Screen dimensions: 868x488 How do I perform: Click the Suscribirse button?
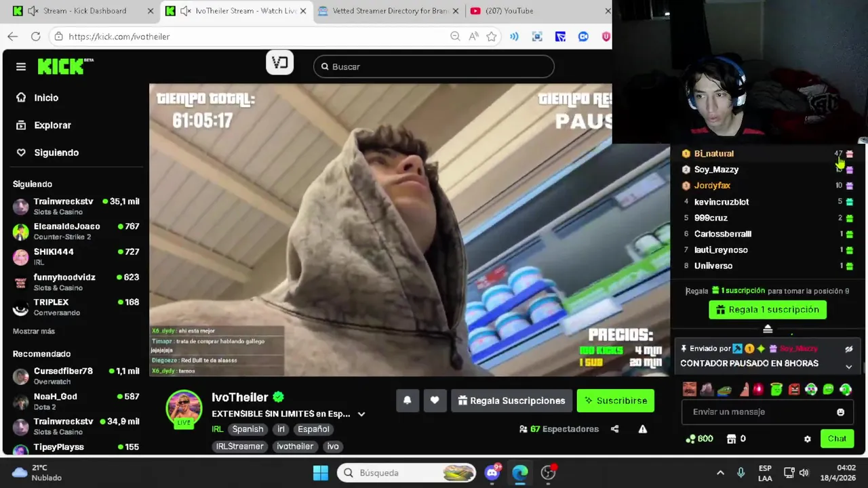pos(616,401)
